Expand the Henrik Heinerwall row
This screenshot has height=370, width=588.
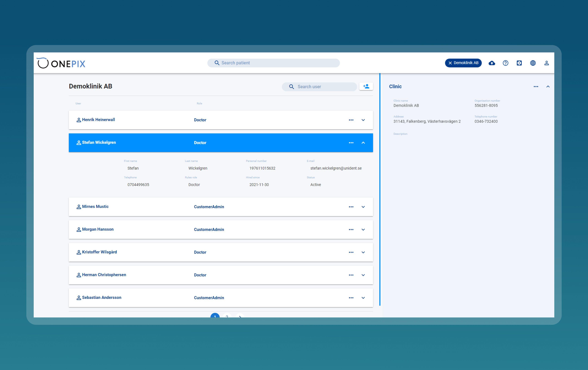pyautogui.click(x=363, y=120)
